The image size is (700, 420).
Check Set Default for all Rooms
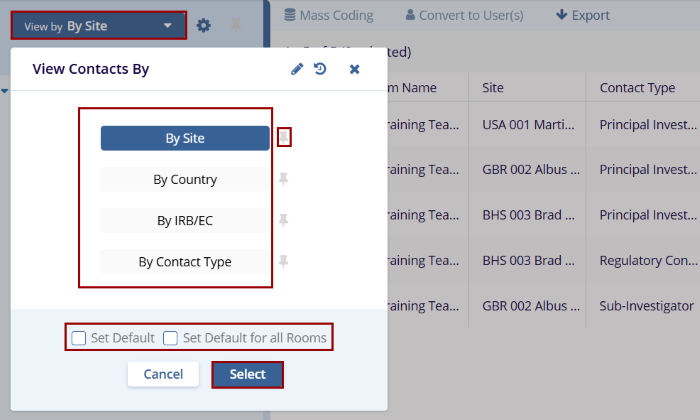pos(171,338)
